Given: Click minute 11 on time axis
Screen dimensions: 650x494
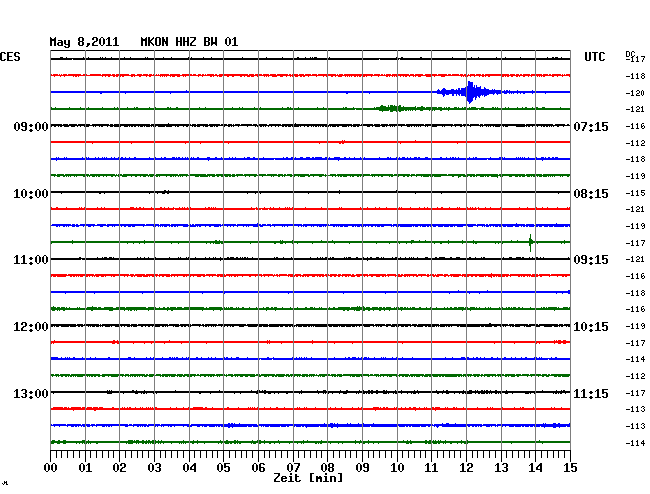Looking at the screenshot, I should (431, 468).
